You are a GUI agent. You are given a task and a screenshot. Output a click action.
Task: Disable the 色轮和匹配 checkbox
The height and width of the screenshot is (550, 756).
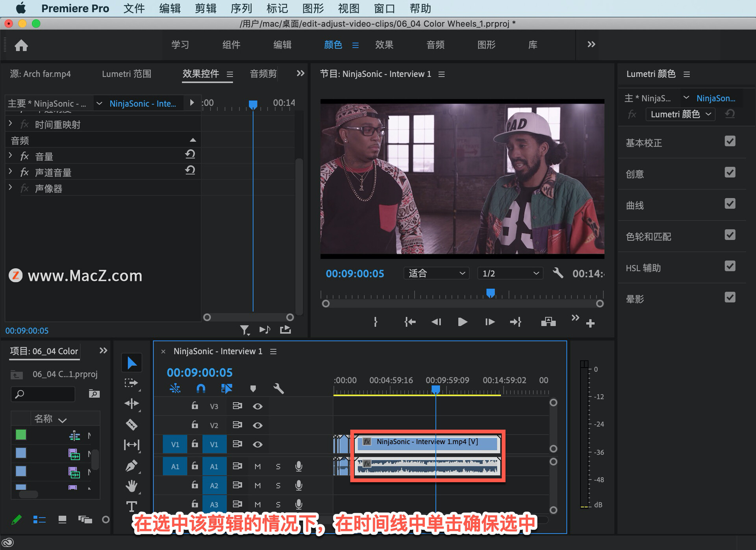coord(730,235)
